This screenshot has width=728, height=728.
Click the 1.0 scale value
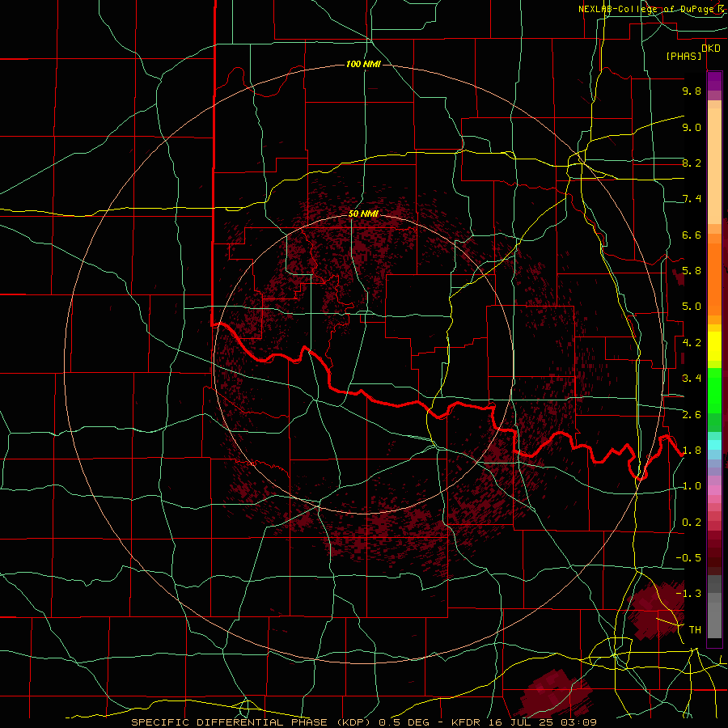[x=692, y=486]
